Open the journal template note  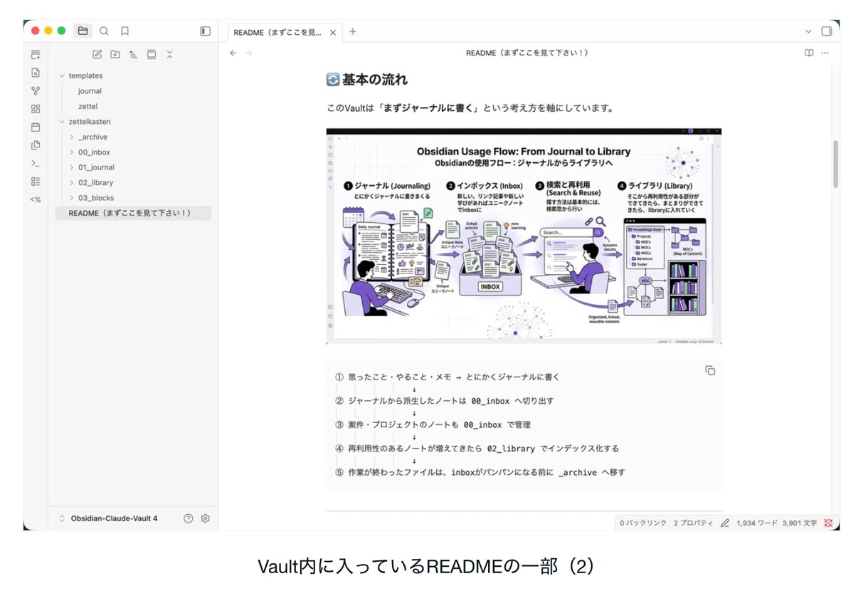(x=90, y=91)
